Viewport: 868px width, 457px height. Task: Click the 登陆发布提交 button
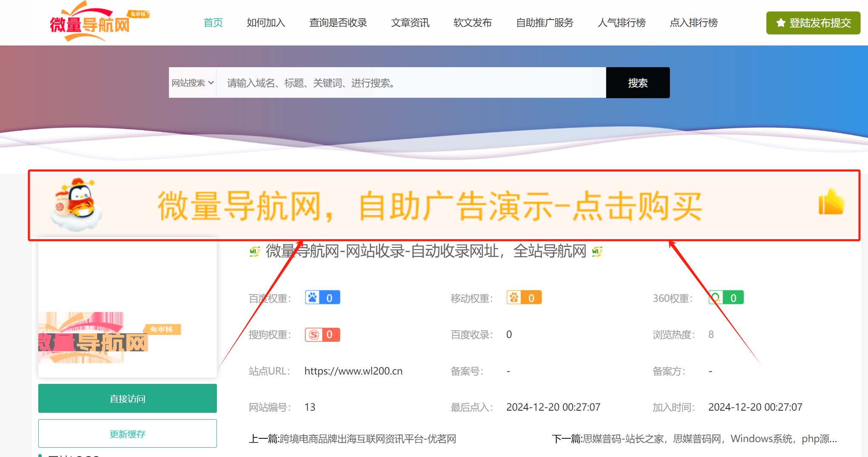coord(813,23)
